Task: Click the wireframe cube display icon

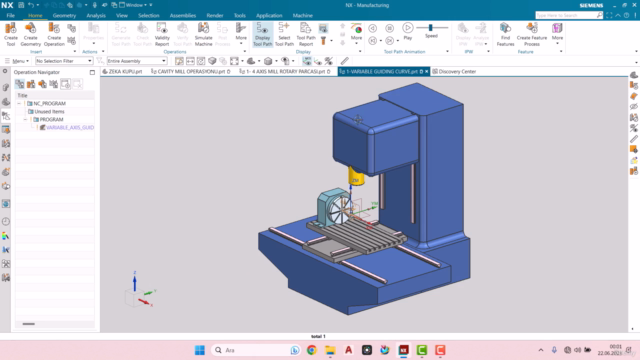Action: (268, 61)
